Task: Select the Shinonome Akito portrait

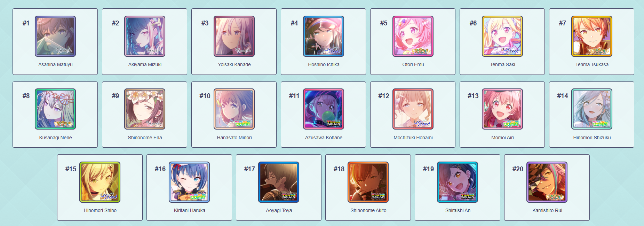Action: point(368,182)
